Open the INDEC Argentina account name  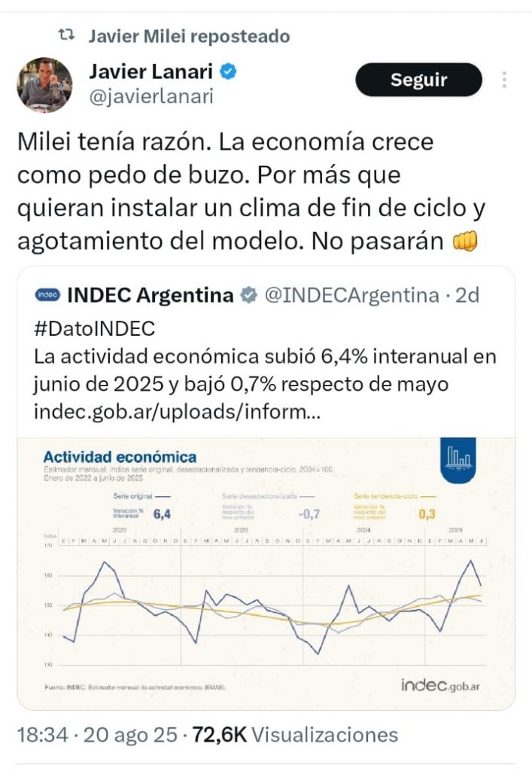(150, 295)
